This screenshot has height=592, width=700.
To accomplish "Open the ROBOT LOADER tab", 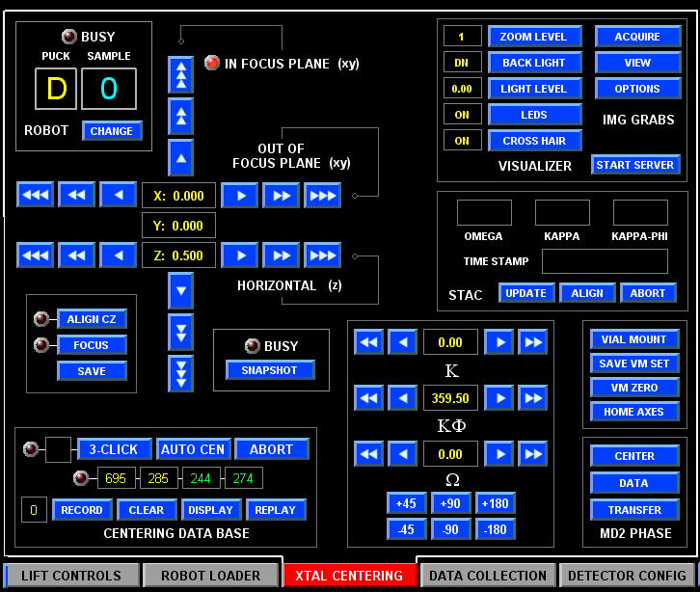I will (x=210, y=576).
